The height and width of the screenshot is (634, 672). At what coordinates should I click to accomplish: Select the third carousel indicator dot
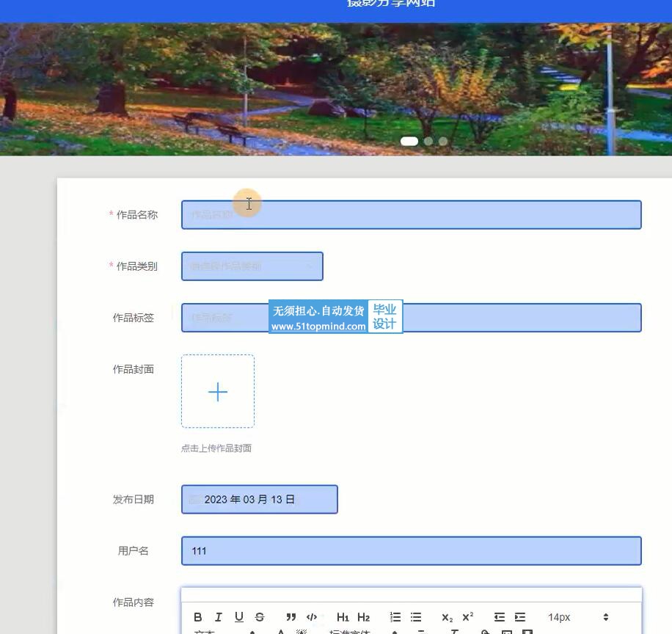click(443, 141)
